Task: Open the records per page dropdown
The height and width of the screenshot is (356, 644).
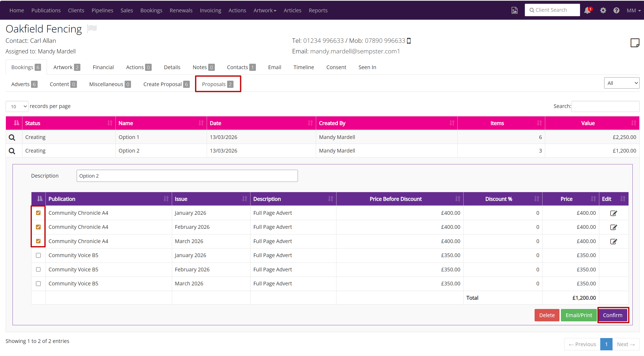Action: pyautogui.click(x=17, y=106)
